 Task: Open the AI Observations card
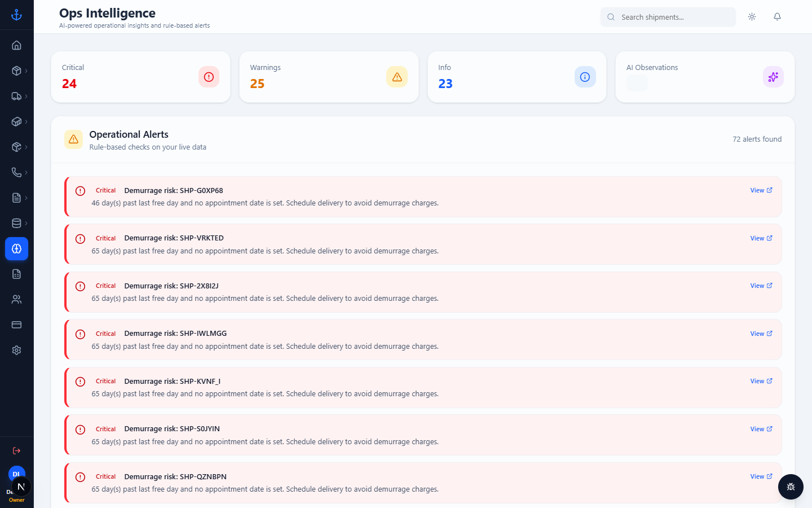705,77
